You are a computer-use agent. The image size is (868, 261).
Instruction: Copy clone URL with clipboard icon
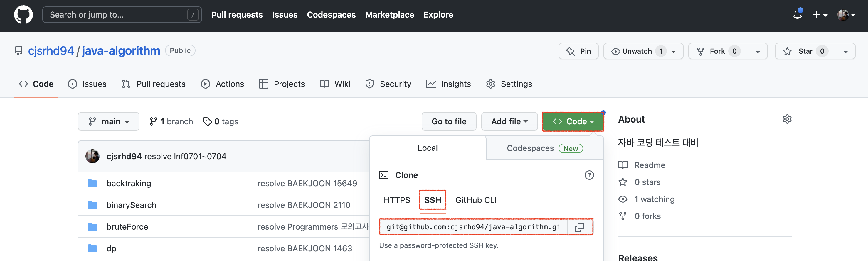[579, 227]
